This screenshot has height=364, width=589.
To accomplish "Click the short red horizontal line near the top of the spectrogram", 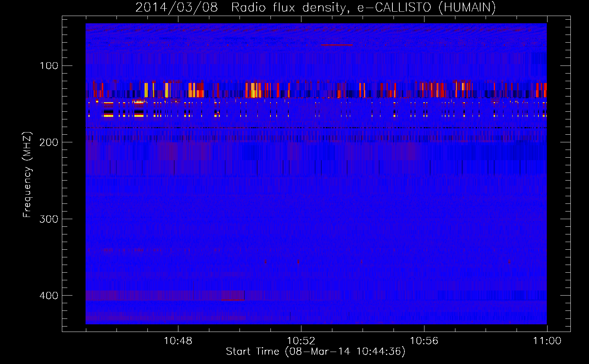I will point(337,45).
